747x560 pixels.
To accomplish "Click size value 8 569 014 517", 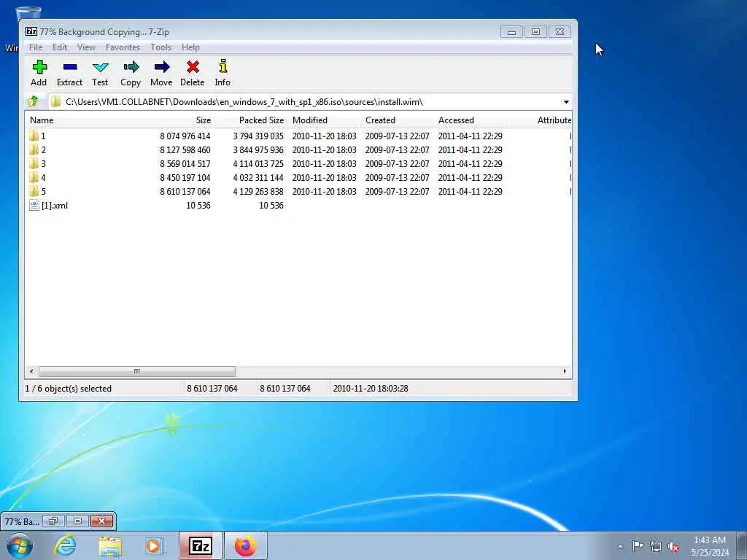I will pyautogui.click(x=185, y=163).
